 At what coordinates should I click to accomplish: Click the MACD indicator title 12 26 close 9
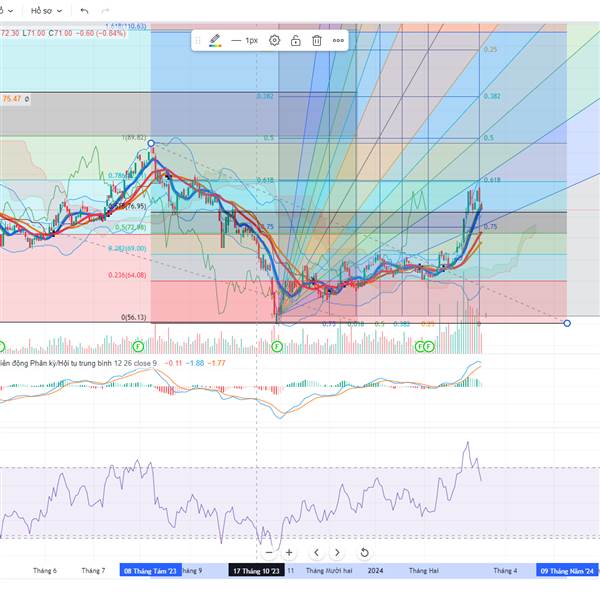pos(78,363)
